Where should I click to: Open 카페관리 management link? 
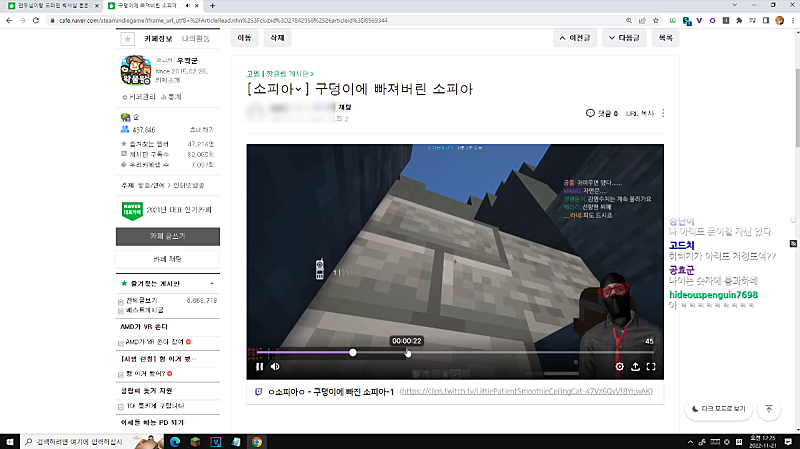[x=139, y=97]
